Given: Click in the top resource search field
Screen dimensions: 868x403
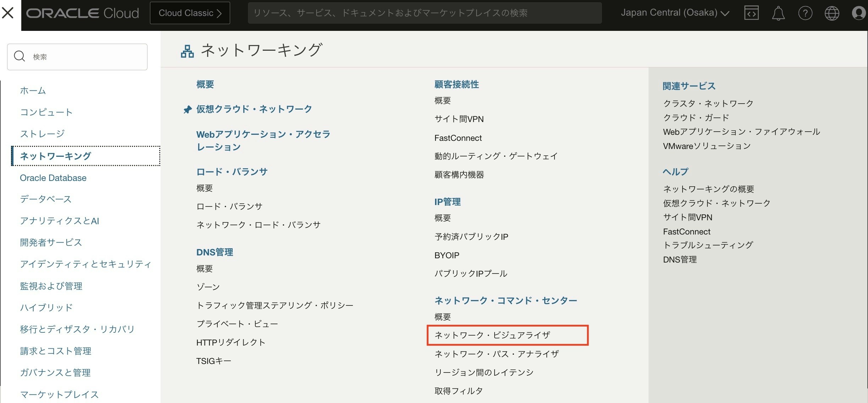Looking at the screenshot, I should tap(424, 13).
